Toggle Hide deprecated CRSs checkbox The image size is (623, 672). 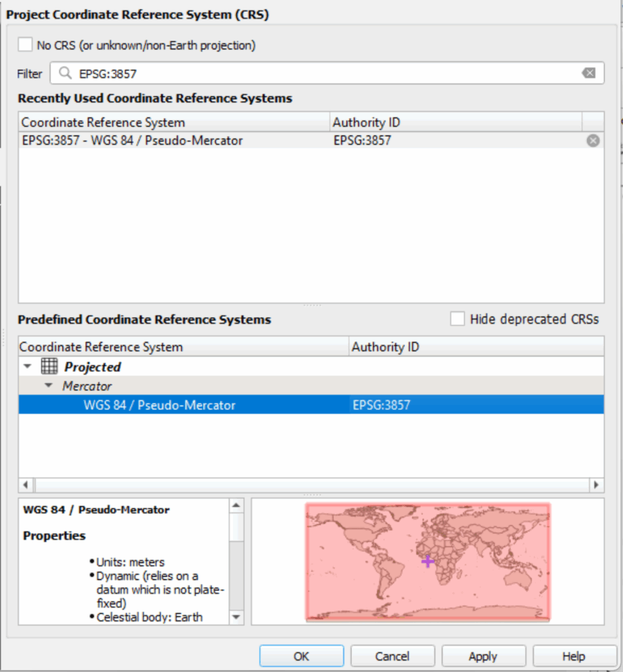point(458,319)
